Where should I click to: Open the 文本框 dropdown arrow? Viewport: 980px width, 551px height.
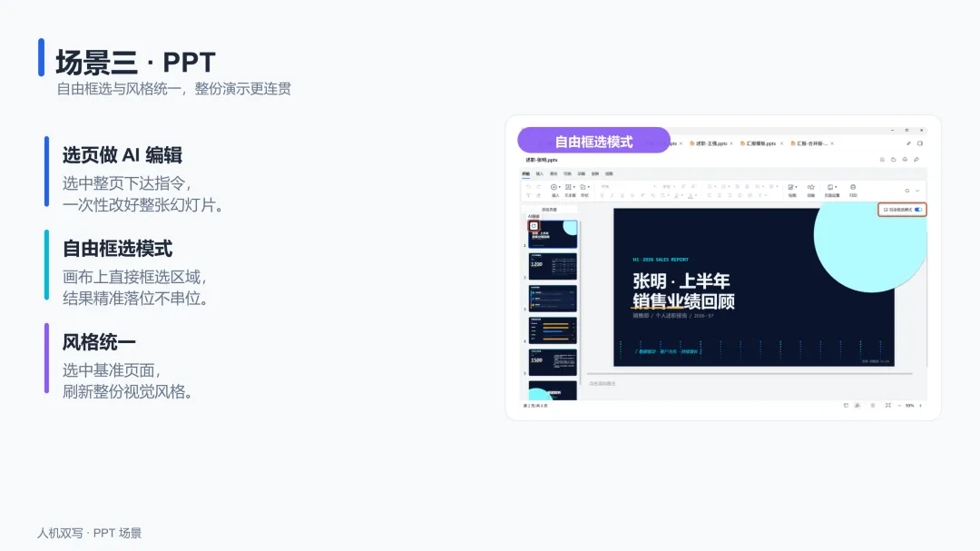pos(574,187)
